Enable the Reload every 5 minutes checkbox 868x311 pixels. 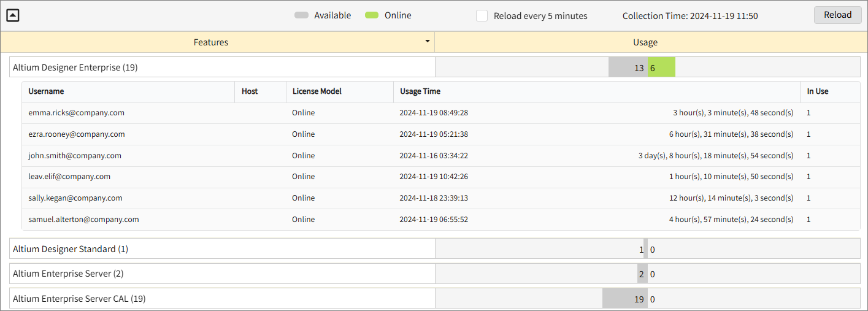(482, 16)
